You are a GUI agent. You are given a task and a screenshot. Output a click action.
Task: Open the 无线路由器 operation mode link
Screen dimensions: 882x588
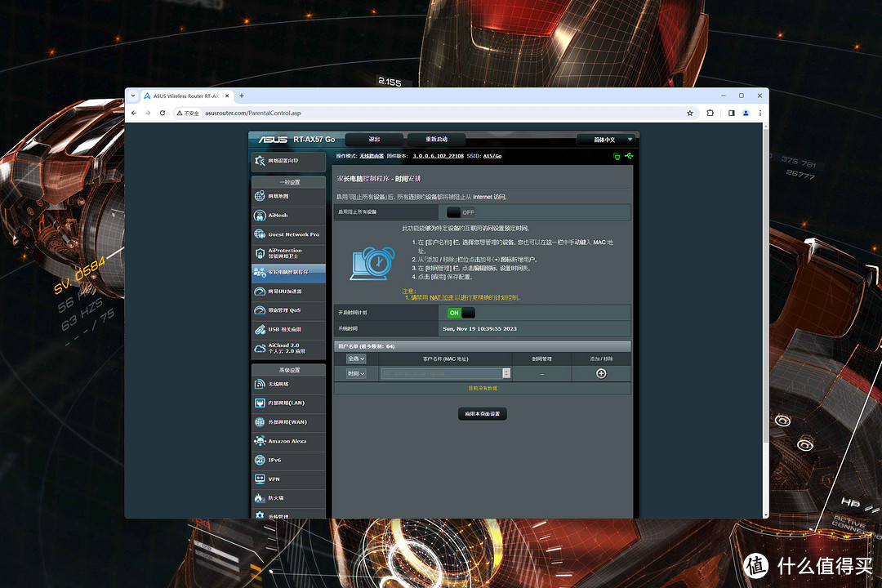(x=372, y=156)
